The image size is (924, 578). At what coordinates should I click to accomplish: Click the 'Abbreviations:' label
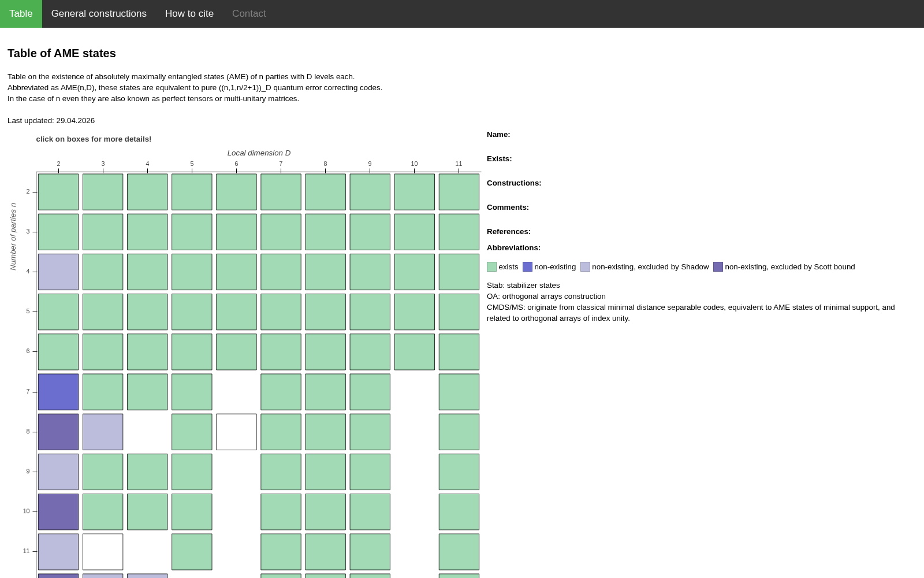(513, 248)
